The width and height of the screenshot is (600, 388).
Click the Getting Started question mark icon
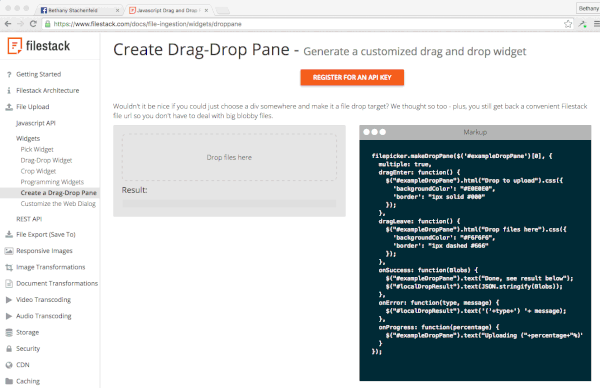point(9,75)
